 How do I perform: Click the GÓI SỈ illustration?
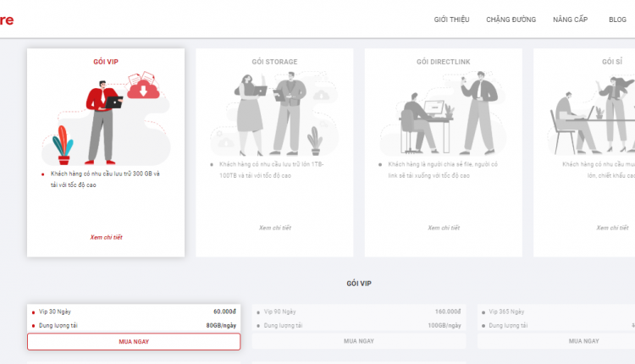point(591,115)
